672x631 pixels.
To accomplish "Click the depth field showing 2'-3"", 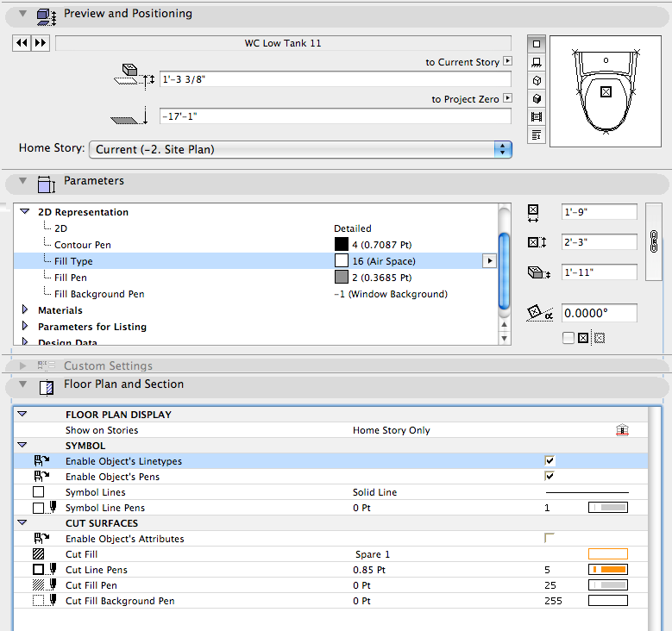I will click(600, 242).
